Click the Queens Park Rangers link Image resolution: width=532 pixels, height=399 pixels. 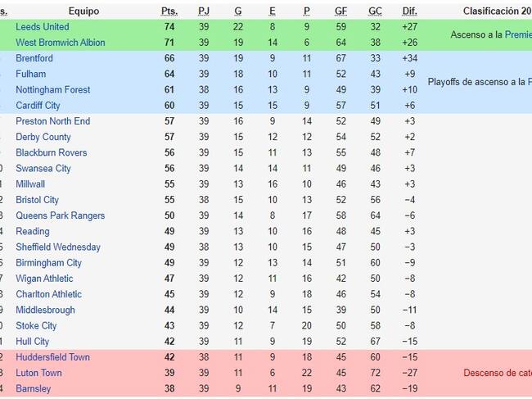click(x=61, y=215)
